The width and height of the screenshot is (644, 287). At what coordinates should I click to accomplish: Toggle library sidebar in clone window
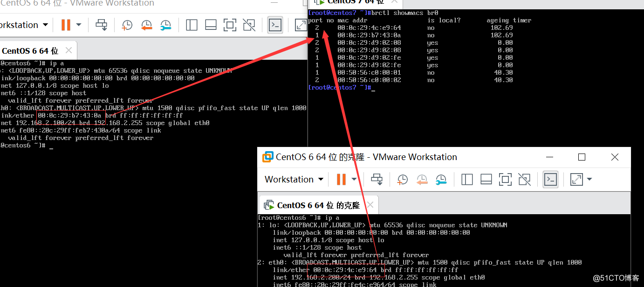(467, 179)
